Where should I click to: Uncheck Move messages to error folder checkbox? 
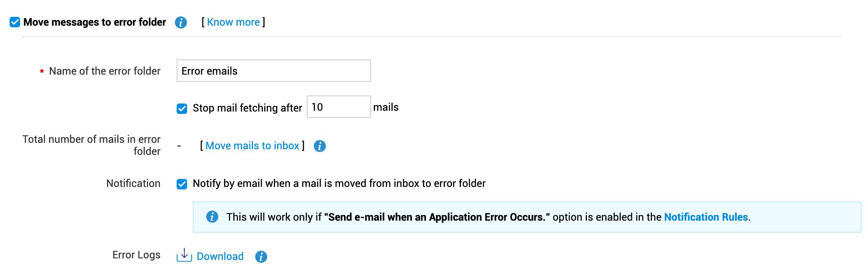click(15, 22)
